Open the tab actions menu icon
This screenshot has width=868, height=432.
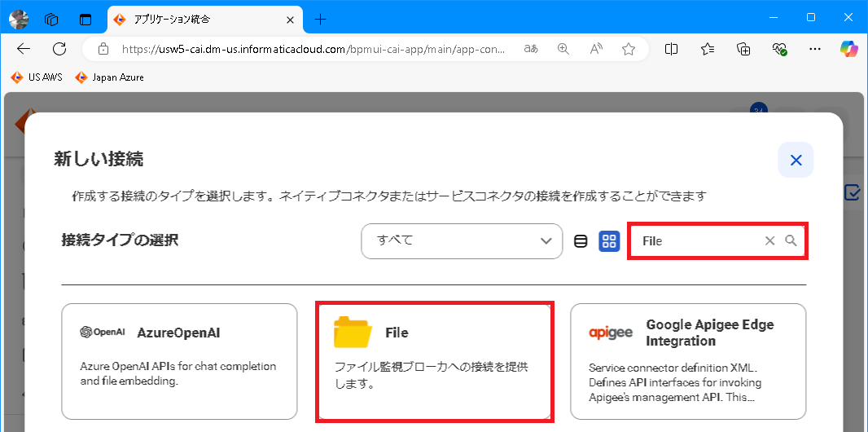click(85, 20)
